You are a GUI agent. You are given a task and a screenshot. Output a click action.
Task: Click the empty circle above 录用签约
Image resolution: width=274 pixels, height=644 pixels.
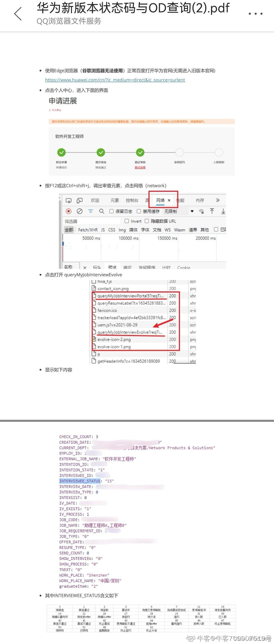coord(179,152)
